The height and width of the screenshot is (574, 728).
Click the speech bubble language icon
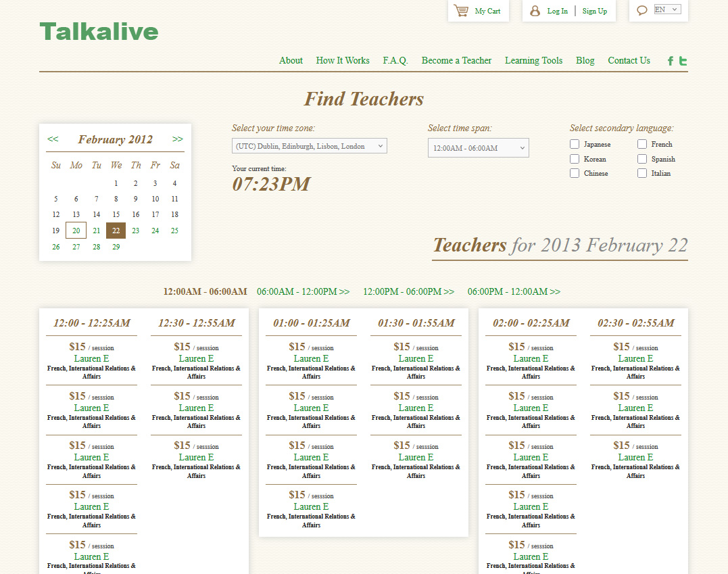tap(642, 10)
